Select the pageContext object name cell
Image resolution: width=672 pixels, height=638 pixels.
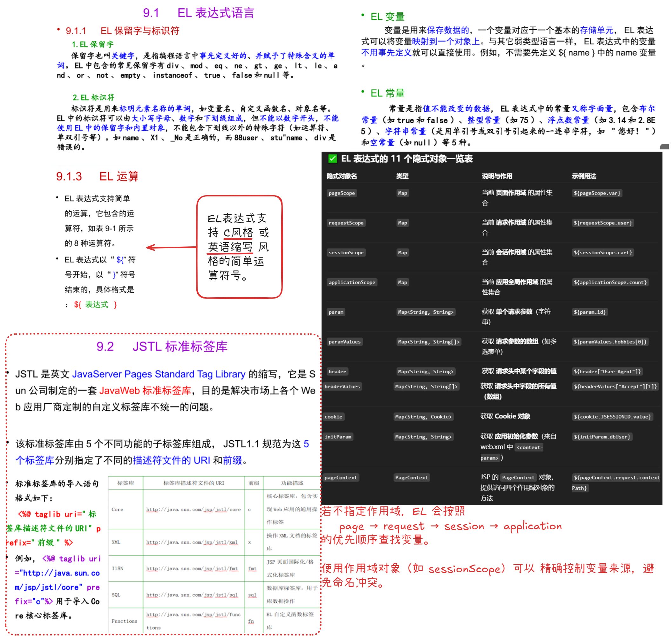(x=342, y=478)
